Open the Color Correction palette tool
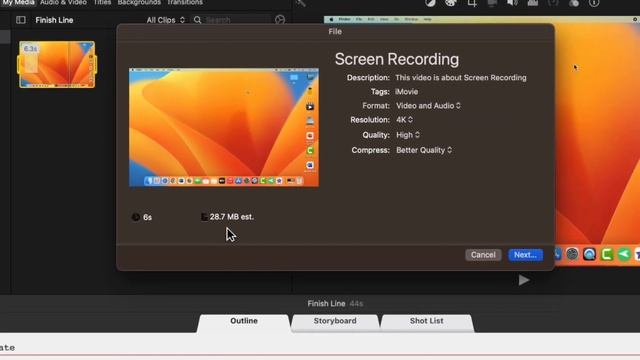Image resolution: width=640 pixels, height=360 pixels. coord(451,3)
